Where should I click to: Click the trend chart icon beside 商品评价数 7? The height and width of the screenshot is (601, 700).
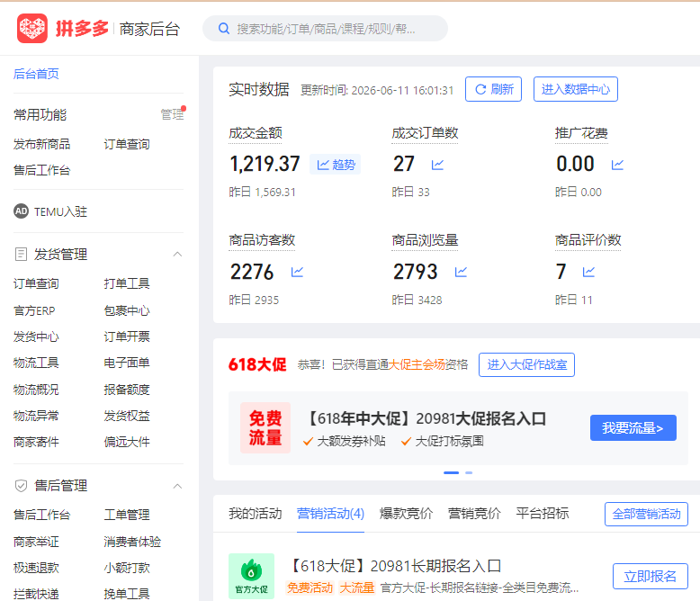pos(588,272)
